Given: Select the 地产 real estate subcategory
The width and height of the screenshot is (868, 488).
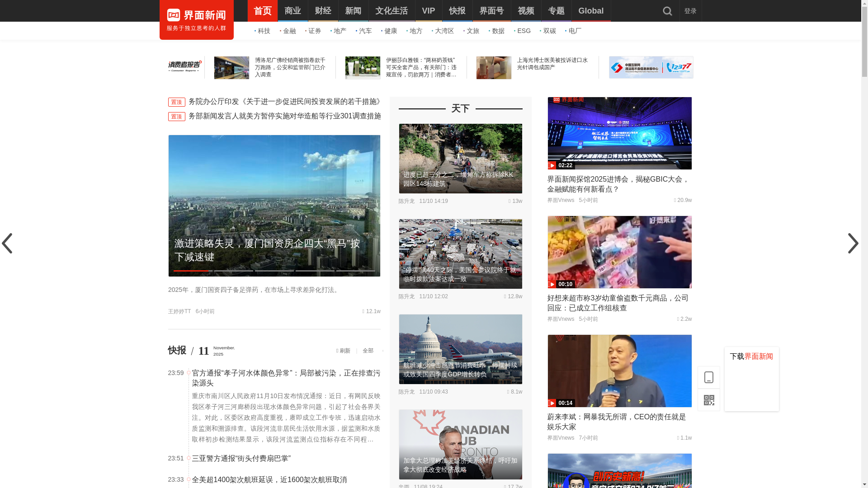Looking at the screenshot, I should tap(340, 31).
